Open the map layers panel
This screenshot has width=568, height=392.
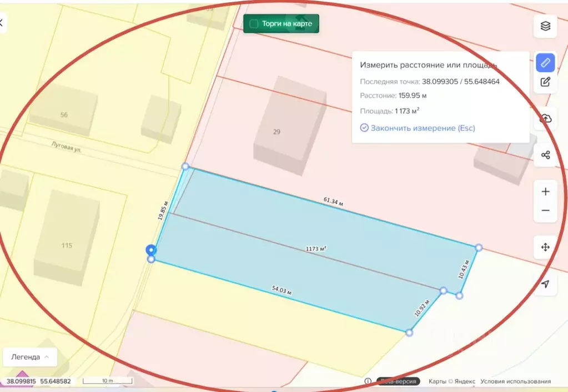coord(545,26)
